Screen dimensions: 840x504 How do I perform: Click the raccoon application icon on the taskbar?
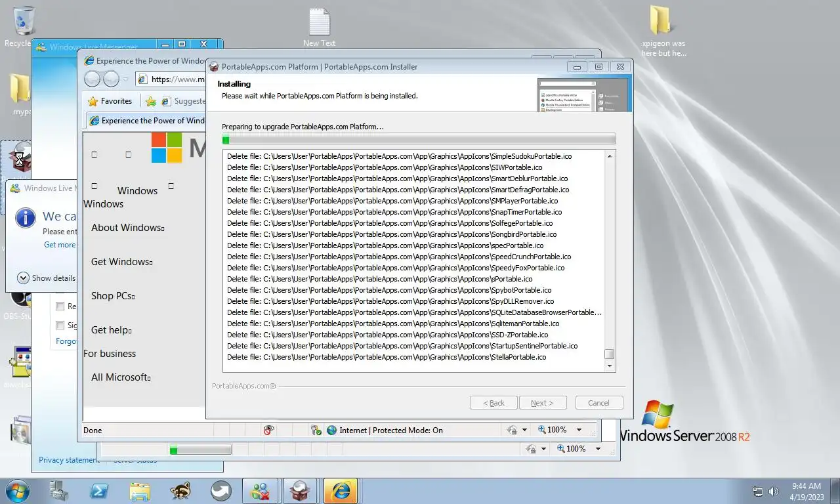[180, 491]
